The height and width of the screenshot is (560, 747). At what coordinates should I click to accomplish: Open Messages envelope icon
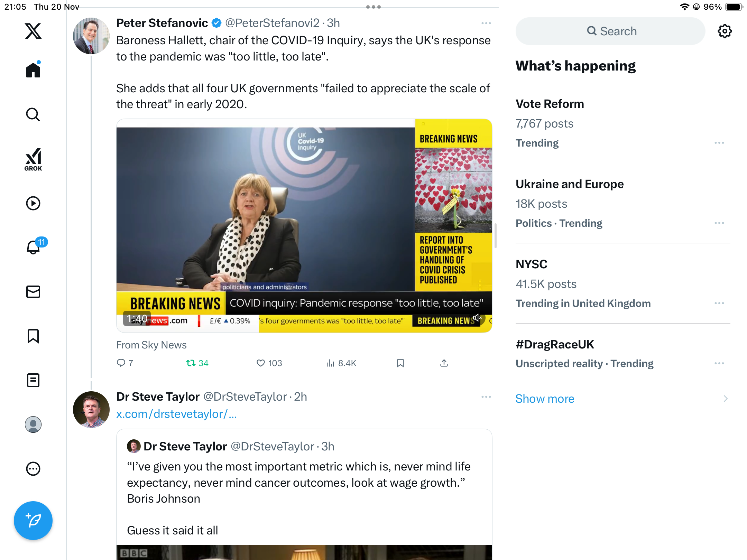(33, 292)
